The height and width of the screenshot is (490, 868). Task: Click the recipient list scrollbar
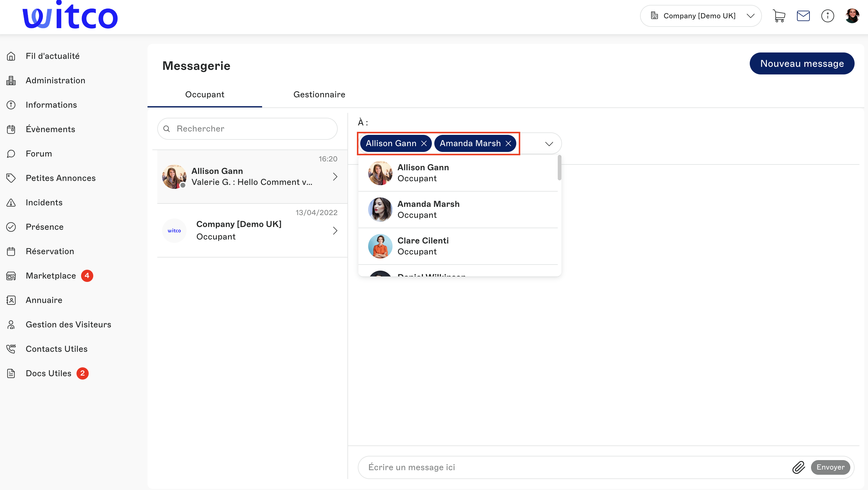(559, 168)
